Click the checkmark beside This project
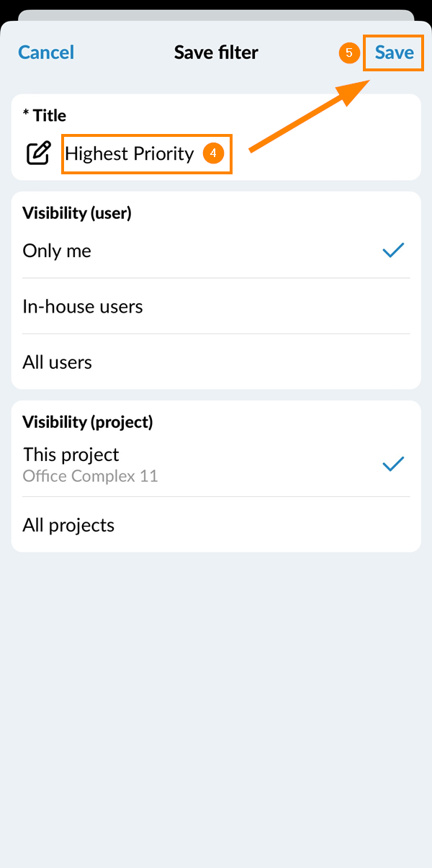Image resolution: width=432 pixels, height=868 pixels. (x=393, y=465)
